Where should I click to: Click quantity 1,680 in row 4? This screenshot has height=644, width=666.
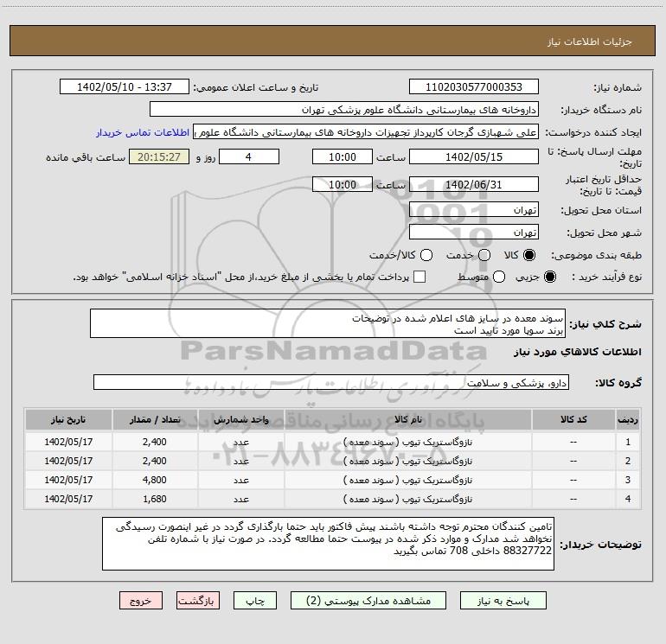coord(155,499)
